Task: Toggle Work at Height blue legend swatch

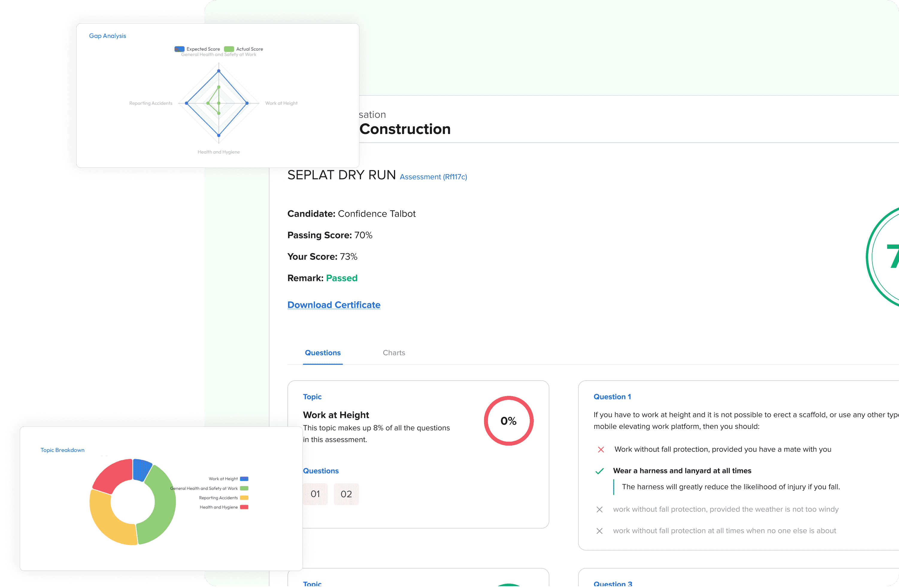Action: [244, 479]
